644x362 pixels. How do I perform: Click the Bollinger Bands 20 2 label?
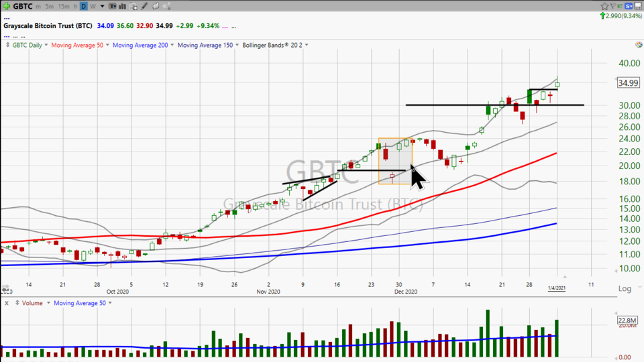click(272, 45)
